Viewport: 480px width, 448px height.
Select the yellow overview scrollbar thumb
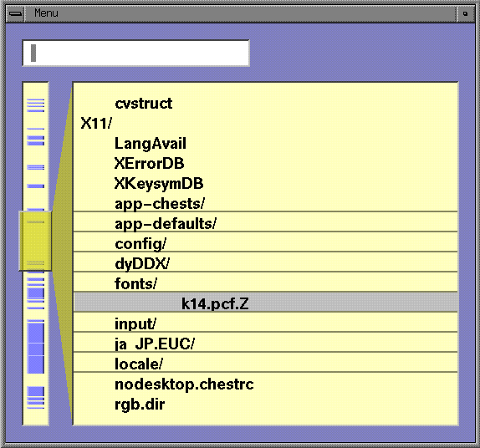35,241
